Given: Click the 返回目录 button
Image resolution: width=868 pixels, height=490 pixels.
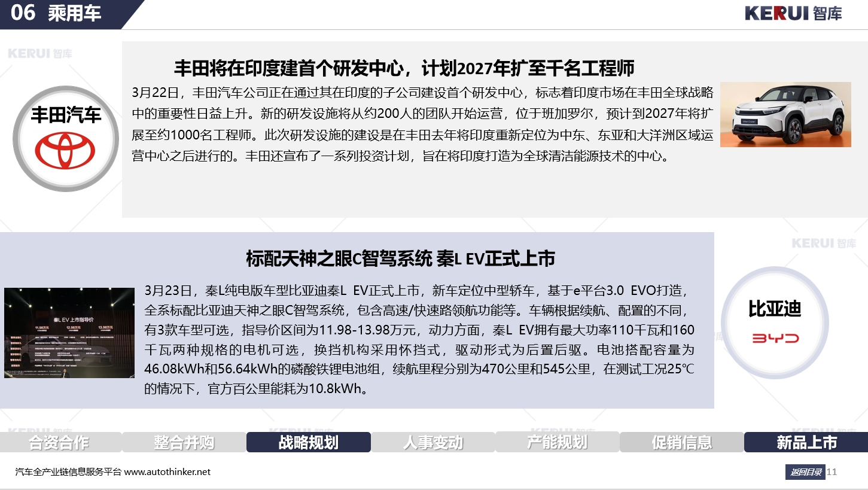Looking at the screenshot, I should pos(805,472).
